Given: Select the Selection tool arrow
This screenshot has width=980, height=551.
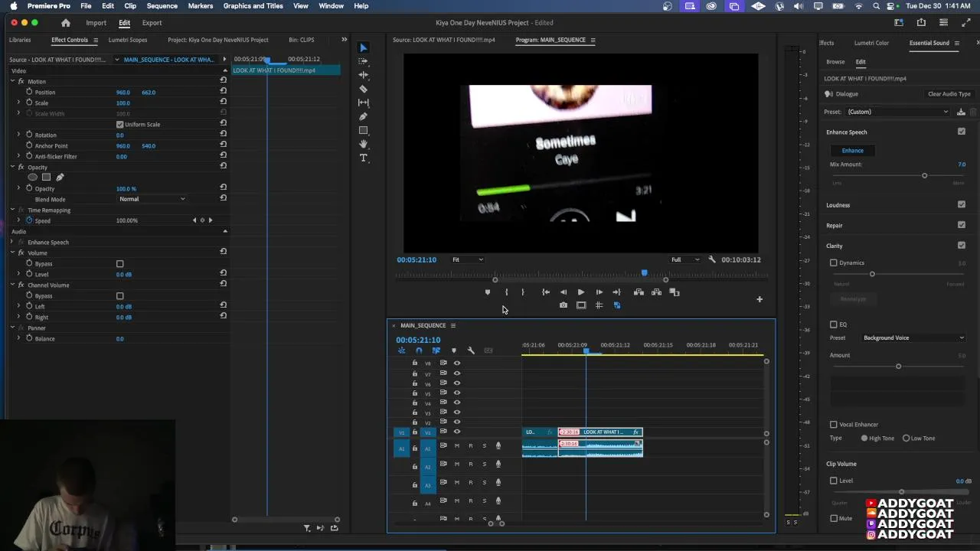Looking at the screenshot, I should 364,47.
